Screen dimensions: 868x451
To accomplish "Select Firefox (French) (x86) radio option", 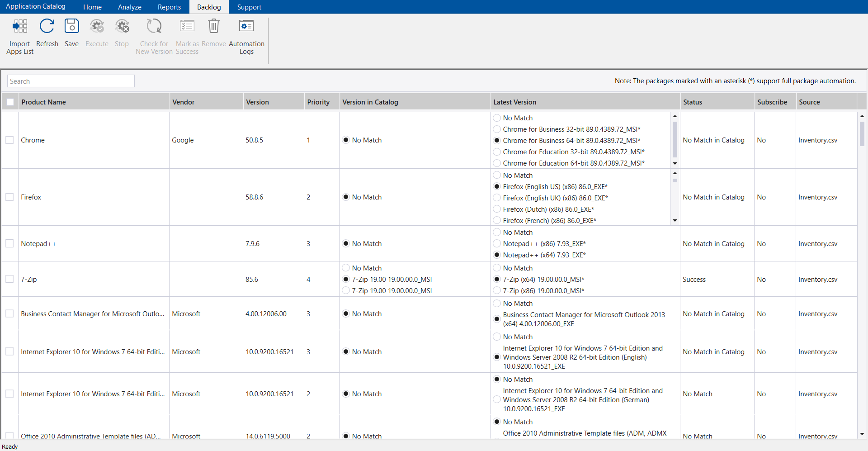I will pos(497,220).
